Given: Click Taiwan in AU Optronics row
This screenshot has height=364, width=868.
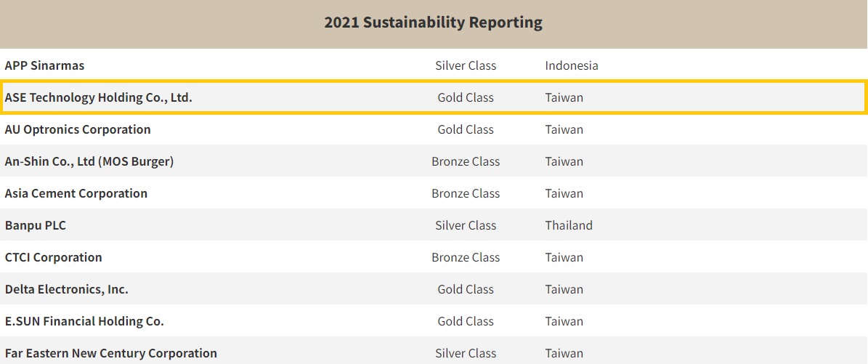Looking at the screenshot, I should click(564, 129).
